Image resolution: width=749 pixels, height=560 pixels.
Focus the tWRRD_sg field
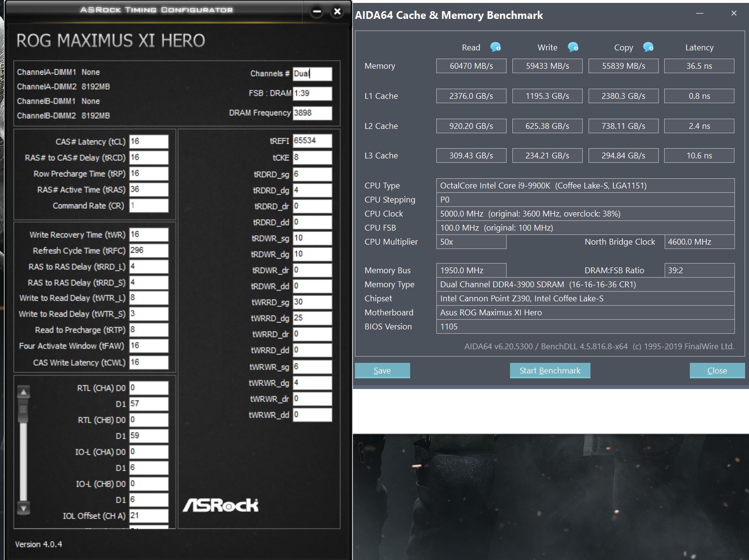(312, 302)
